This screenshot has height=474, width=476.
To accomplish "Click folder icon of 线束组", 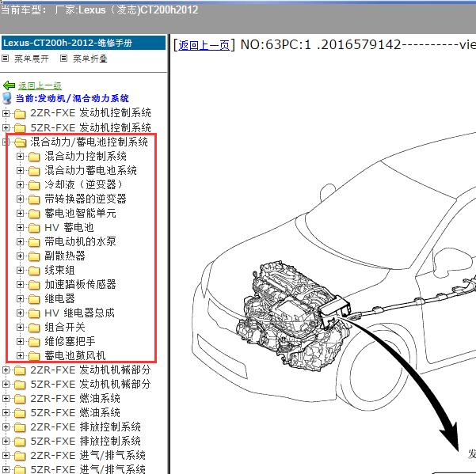I will pyautogui.click(x=34, y=271).
